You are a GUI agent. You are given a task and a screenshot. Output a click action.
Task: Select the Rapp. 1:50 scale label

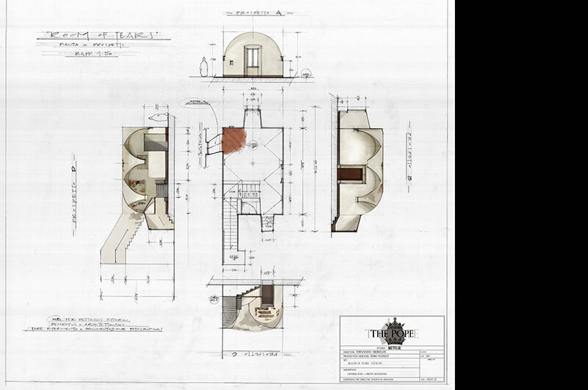pyautogui.click(x=97, y=56)
